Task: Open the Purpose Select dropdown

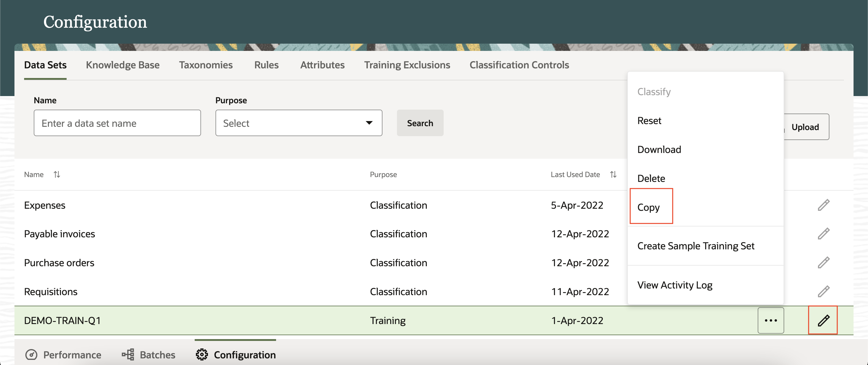Action: click(x=299, y=123)
